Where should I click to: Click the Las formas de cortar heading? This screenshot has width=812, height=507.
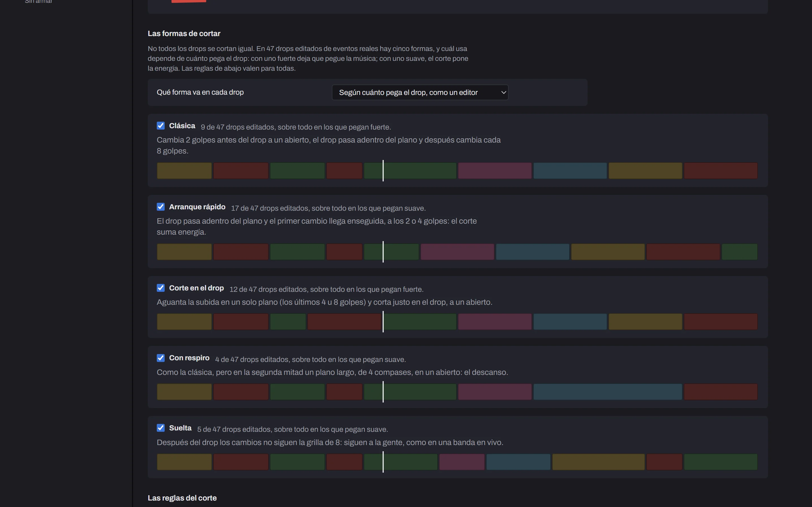184,34
